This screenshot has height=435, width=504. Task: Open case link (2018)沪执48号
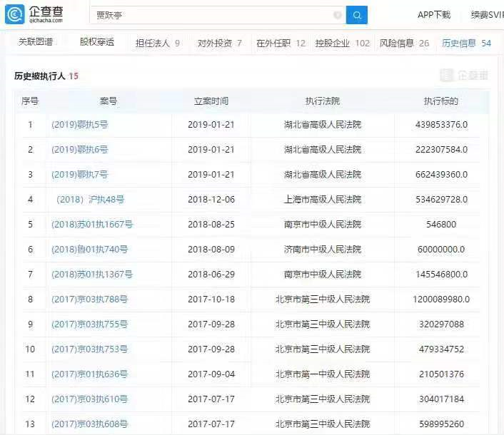click(x=91, y=200)
